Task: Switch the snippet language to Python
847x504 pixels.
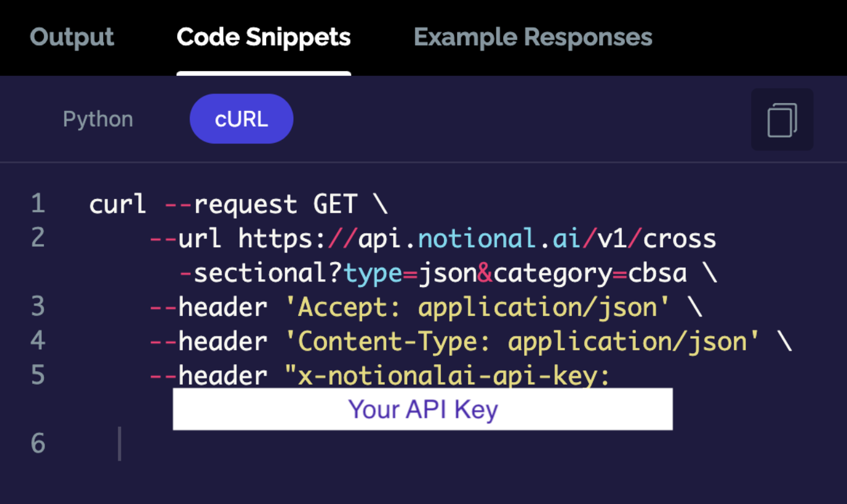Action: [98, 119]
